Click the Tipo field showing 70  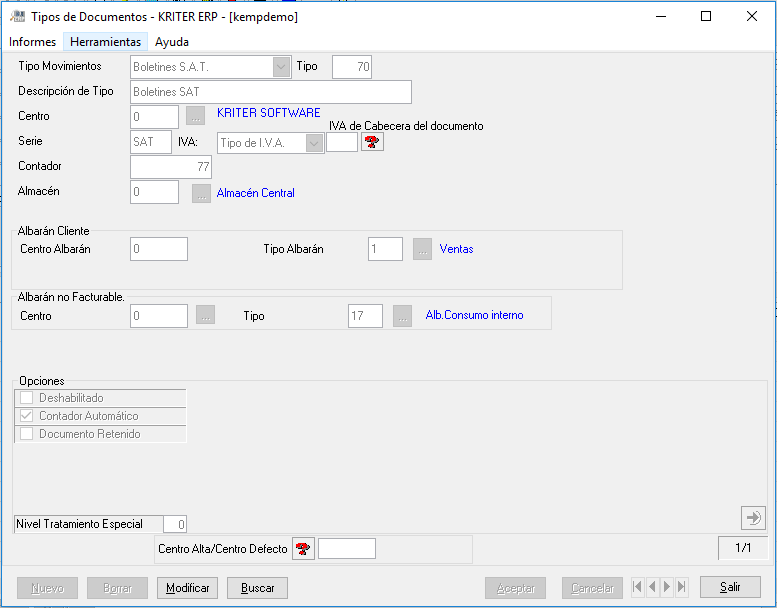tap(352, 67)
